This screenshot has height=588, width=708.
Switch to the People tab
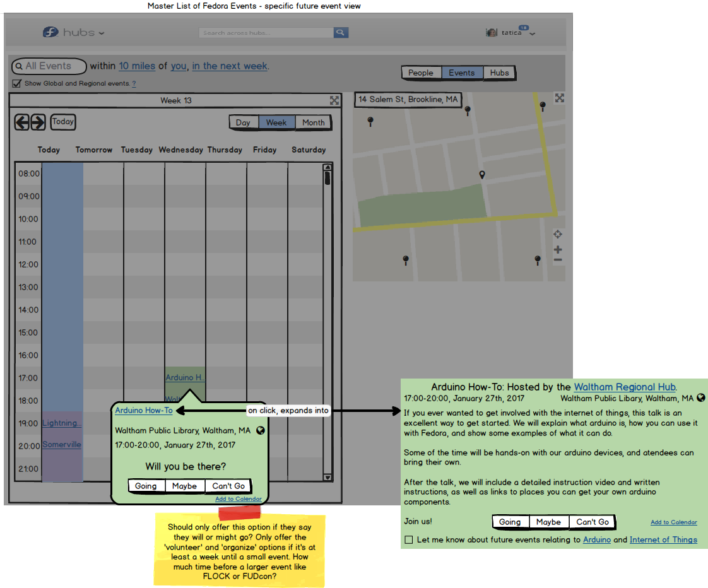(x=420, y=73)
